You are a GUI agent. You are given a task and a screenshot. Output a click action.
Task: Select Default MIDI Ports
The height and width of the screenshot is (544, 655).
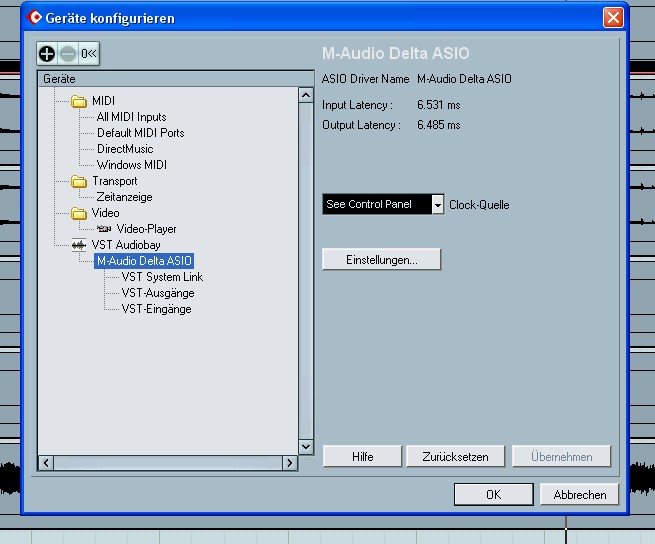[141, 133]
